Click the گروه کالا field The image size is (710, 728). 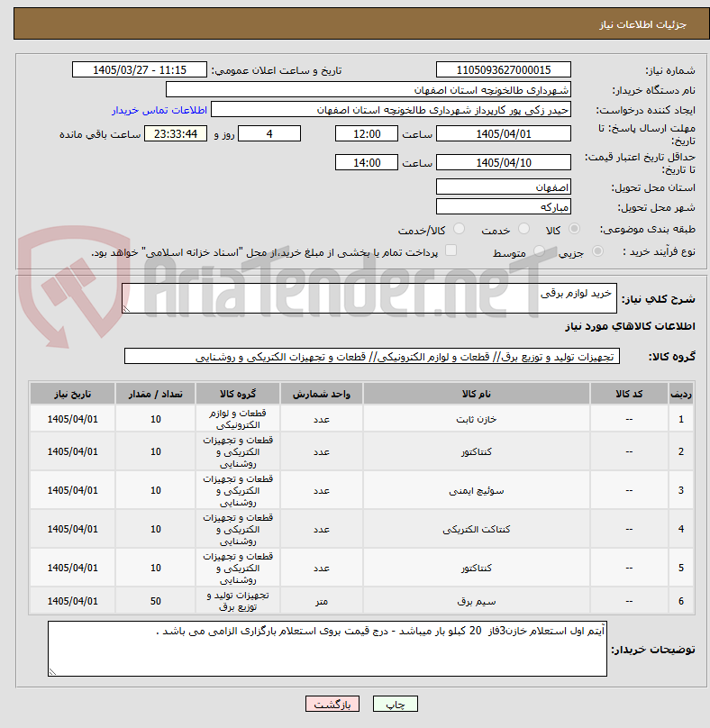pyautogui.click(x=372, y=357)
